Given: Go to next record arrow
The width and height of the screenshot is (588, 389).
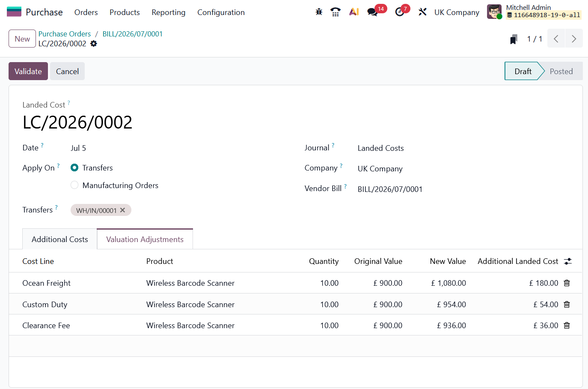Looking at the screenshot, I should tap(574, 39).
